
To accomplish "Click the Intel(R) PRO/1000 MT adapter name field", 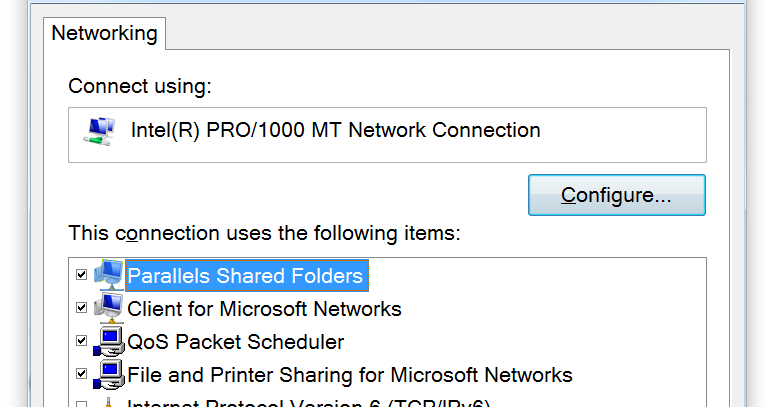I will tap(387, 135).
